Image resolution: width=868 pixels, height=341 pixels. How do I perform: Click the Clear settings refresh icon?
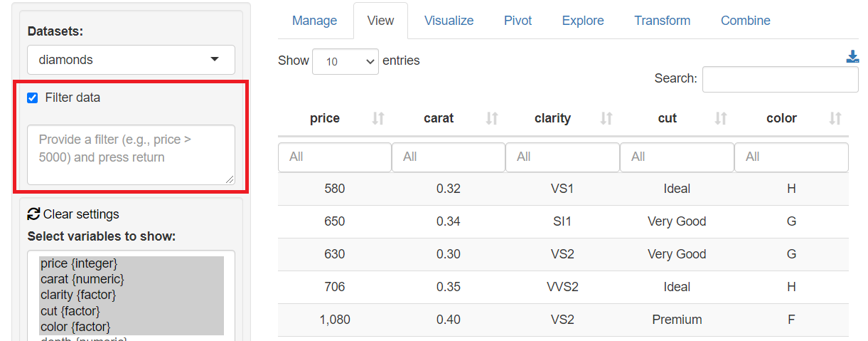[x=33, y=214]
